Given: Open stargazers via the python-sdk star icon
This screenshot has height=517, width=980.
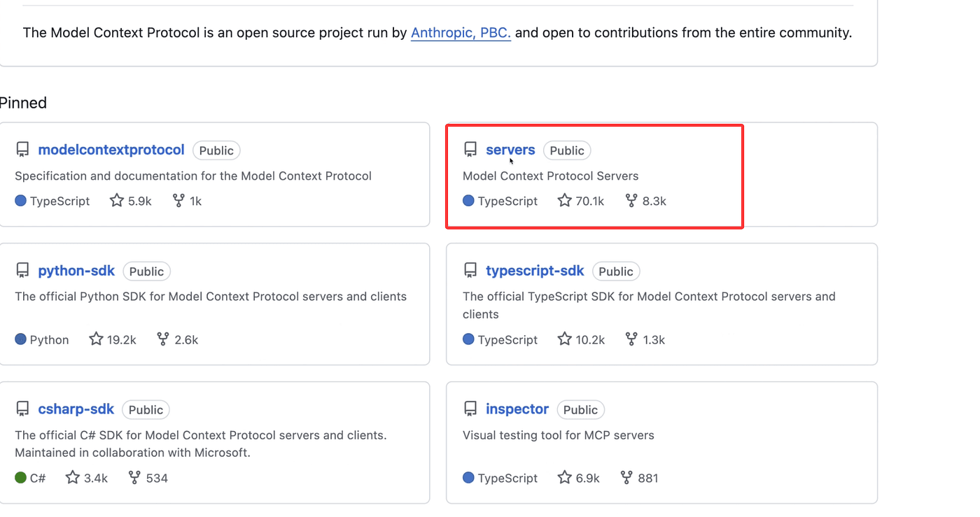Looking at the screenshot, I should tap(96, 339).
